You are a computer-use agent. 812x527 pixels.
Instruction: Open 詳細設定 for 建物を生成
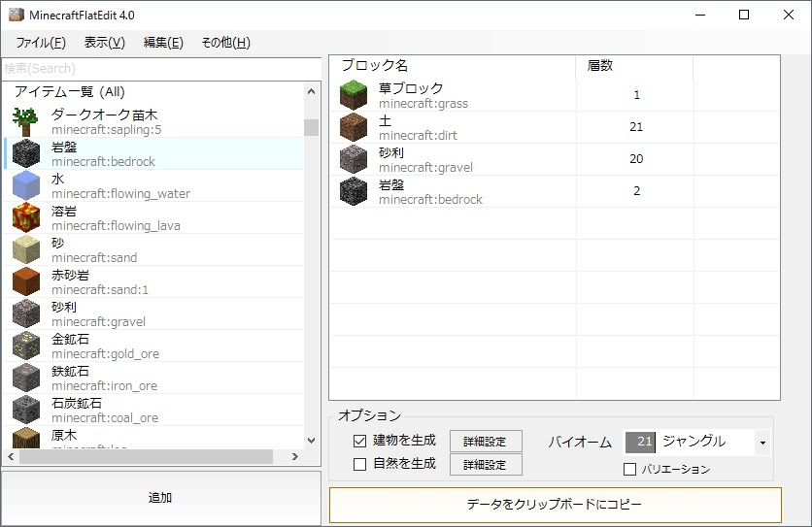point(486,442)
